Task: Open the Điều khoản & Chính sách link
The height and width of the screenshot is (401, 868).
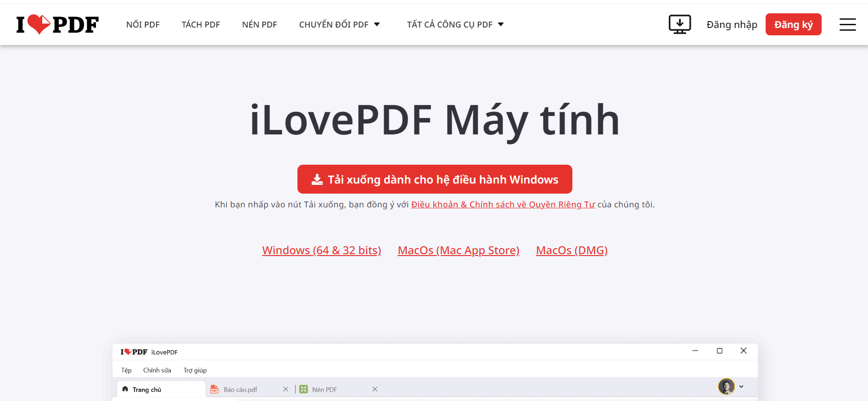Action: coord(503,205)
